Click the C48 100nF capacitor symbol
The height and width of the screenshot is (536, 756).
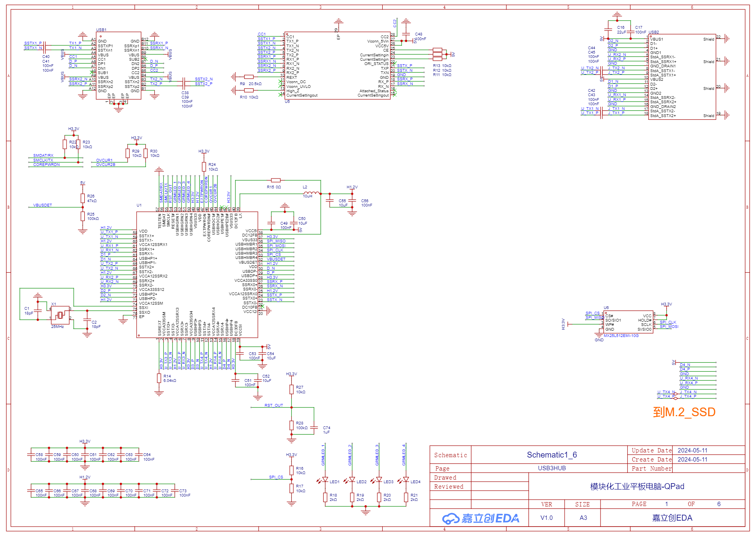click(406, 34)
